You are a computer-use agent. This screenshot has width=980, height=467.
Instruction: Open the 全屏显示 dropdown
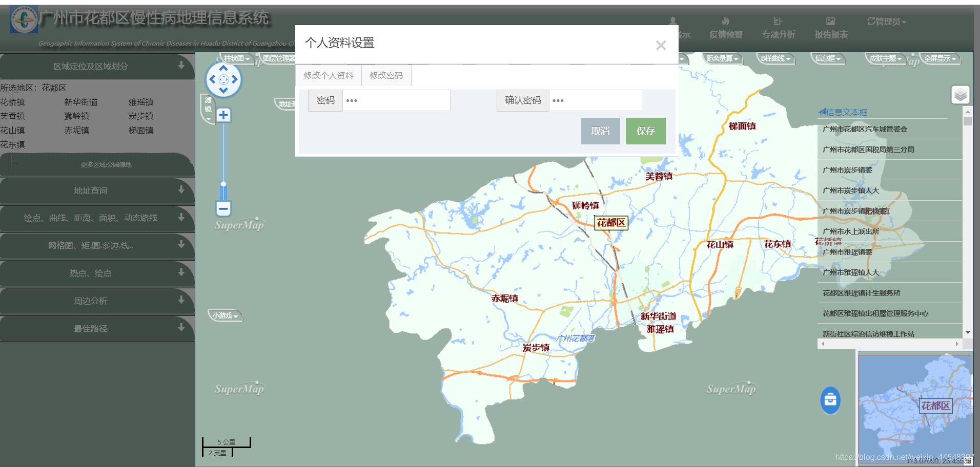coord(940,59)
